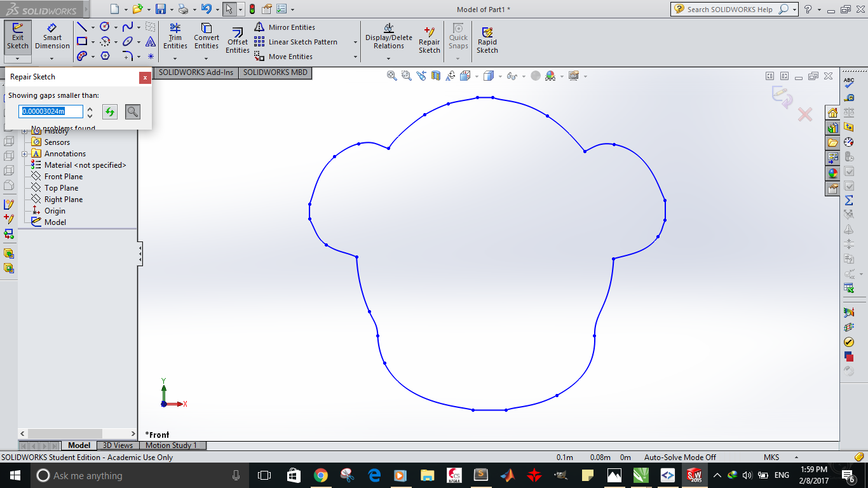The height and width of the screenshot is (488, 868).
Task: Open the MKS unit system dropdown
Action: click(x=796, y=457)
